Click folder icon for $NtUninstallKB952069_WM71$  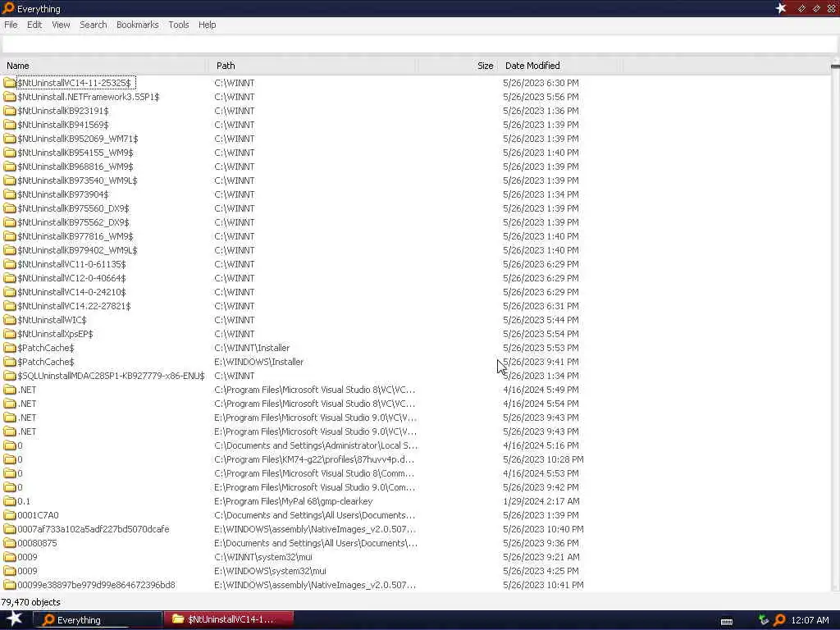[10, 138]
